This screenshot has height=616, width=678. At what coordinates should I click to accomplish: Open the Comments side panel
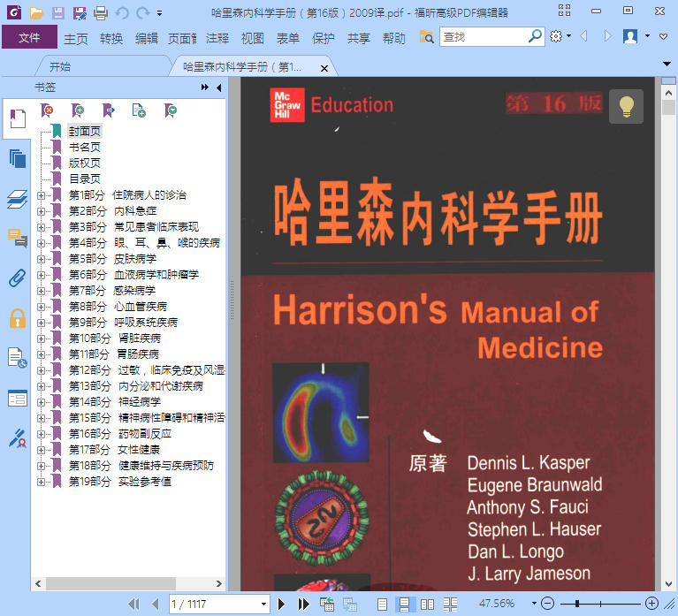(18, 239)
